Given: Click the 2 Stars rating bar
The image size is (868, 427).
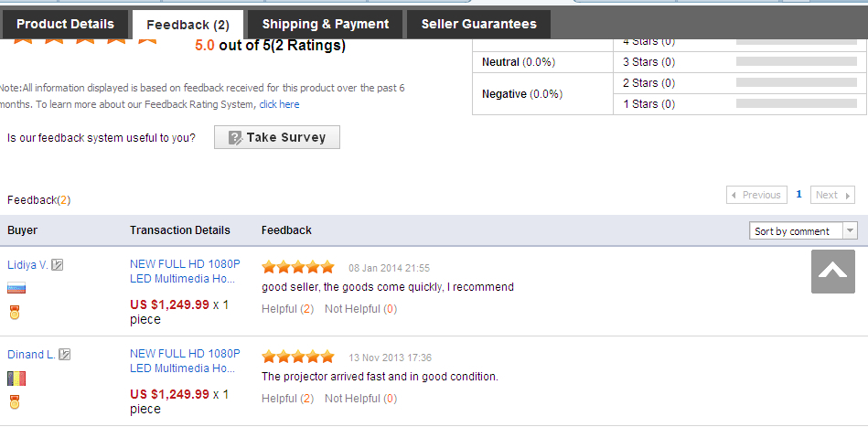Looking at the screenshot, I should [x=796, y=83].
